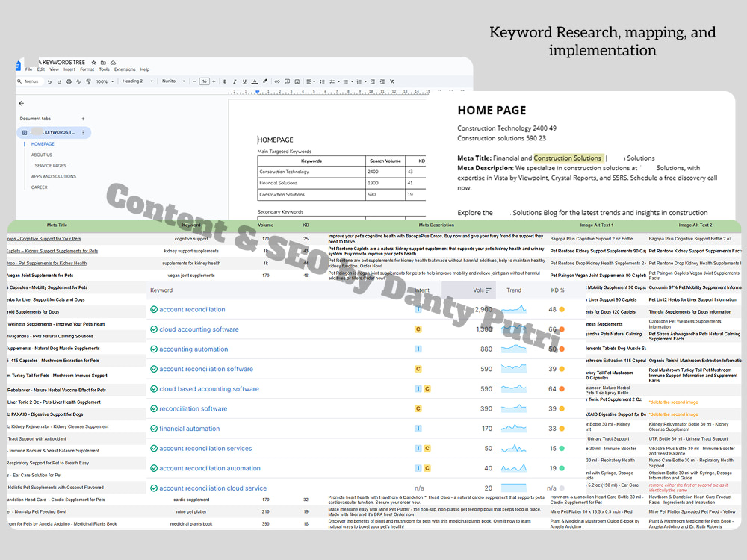Click the Insert image icon
Screen dimensions: 747x560
coord(297,81)
